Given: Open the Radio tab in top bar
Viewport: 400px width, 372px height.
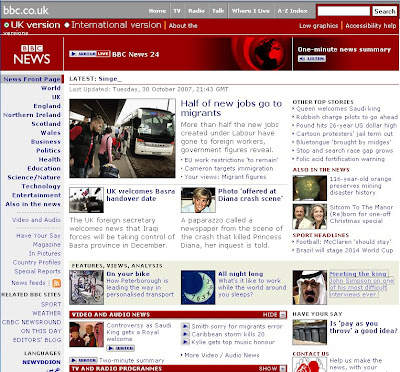Looking at the screenshot, I should (x=196, y=11).
